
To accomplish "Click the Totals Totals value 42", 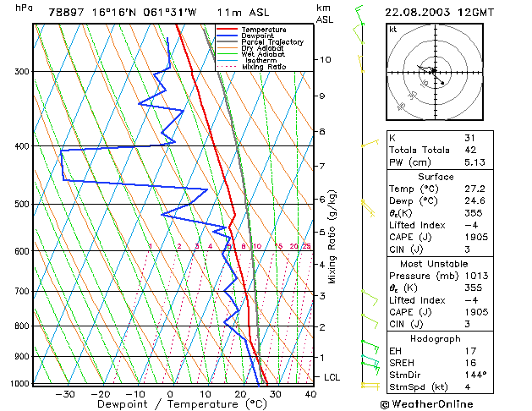I will (x=470, y=150).
